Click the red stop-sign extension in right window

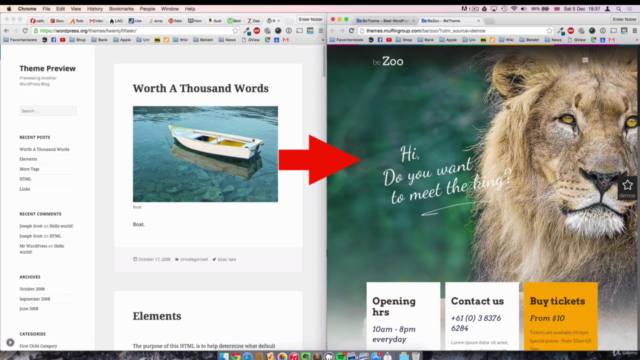pyautogui.click(x=571, y=31)
